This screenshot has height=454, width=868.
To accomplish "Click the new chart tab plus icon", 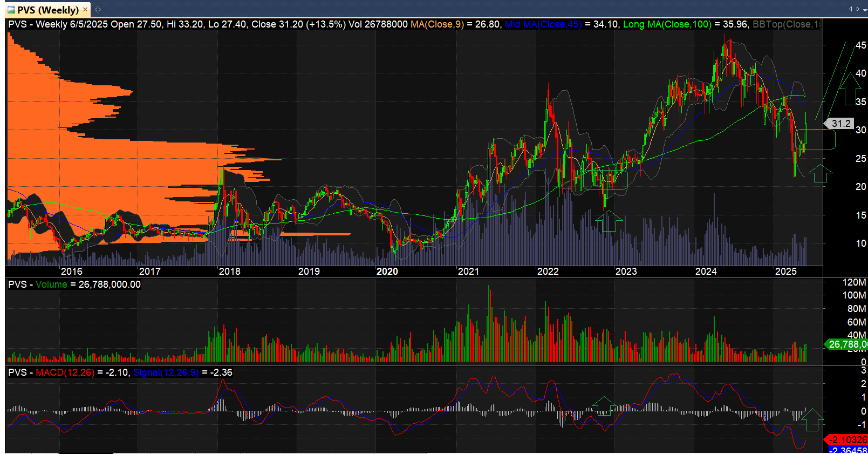I will click(x=98, y=9).
